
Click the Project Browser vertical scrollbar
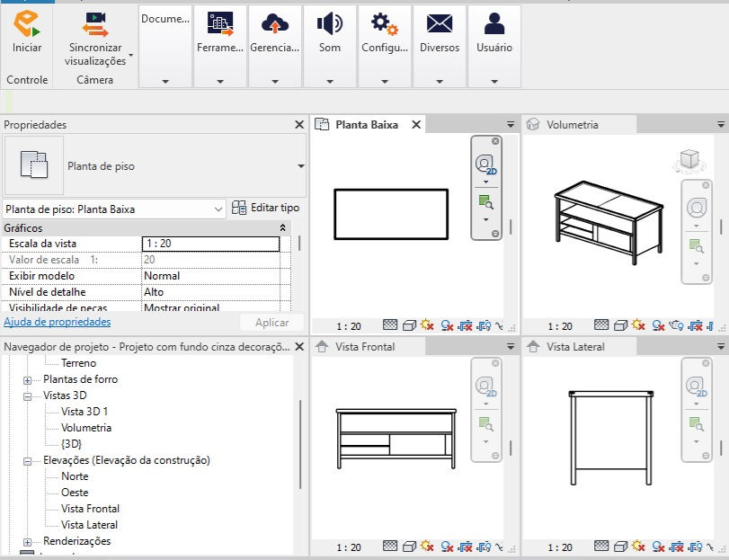pos(300,444)
